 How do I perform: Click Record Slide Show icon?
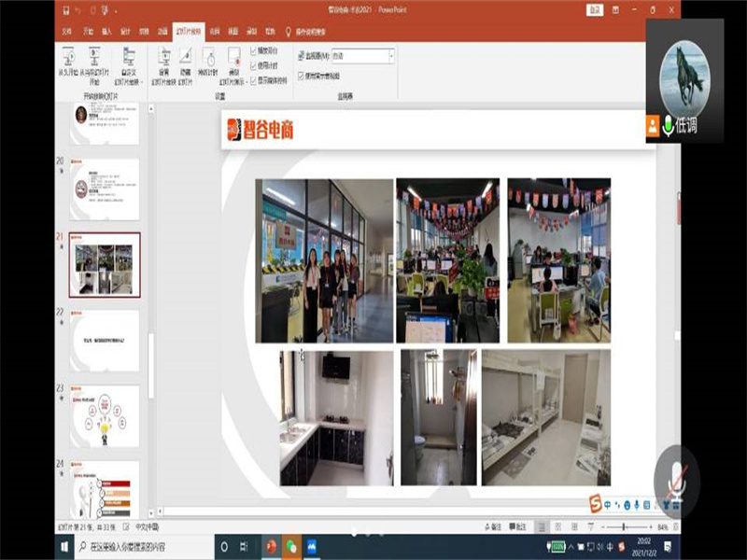pyautogui.click(x=233, y=56)
